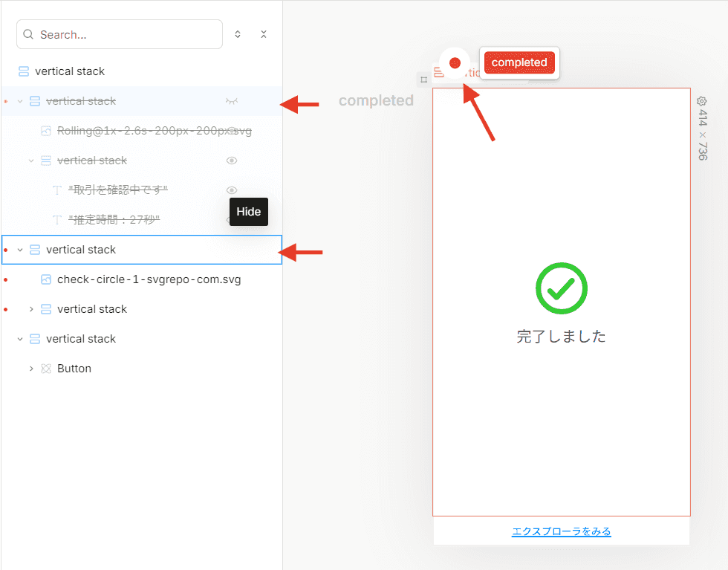Click the magnifier icon in the search box
The width and height of the screenshot is (728, 570).
[x=28, y=34]
